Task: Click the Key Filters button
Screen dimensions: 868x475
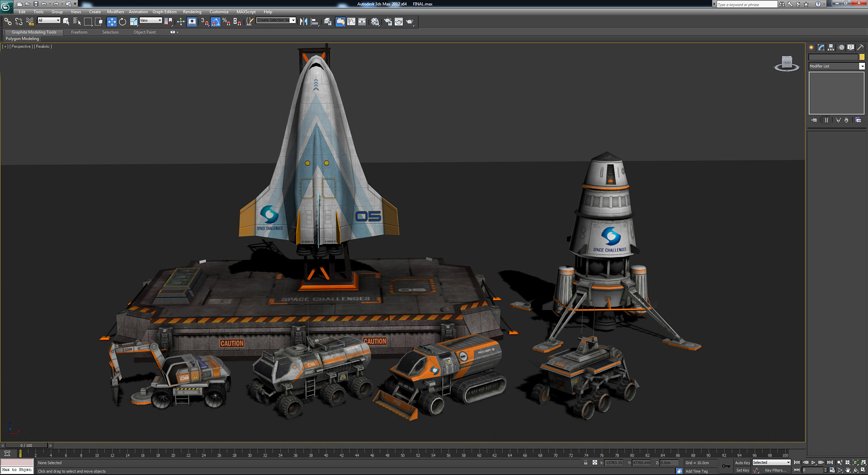Action: pos(776,470)
